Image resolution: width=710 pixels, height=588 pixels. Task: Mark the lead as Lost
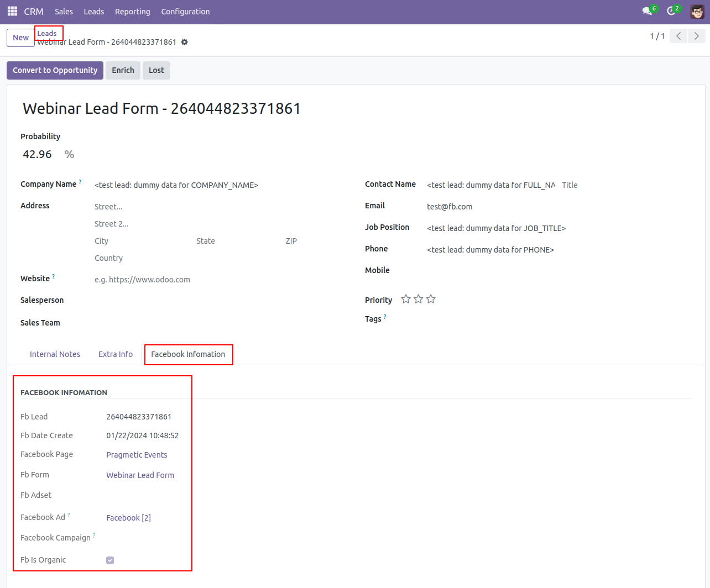click(156, 70)
